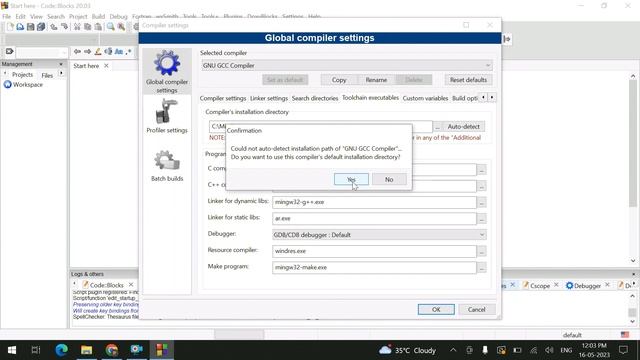This screenshot has width=640, height=360.
Task: Click No in the Confirmation dialog
Action: tap(389, 179)
